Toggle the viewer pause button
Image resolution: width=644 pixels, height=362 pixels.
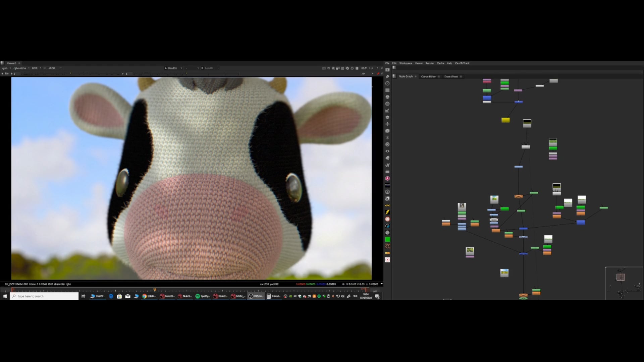coord(357,68)
